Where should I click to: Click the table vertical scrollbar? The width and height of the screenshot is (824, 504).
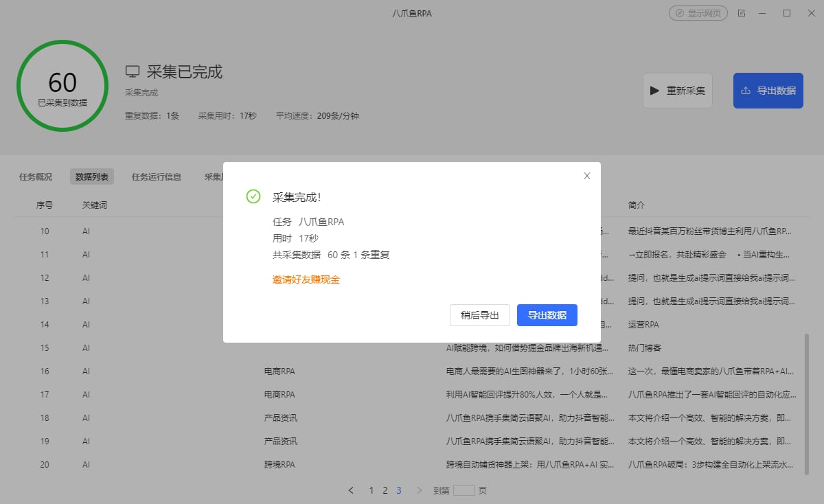click(806, 404)
